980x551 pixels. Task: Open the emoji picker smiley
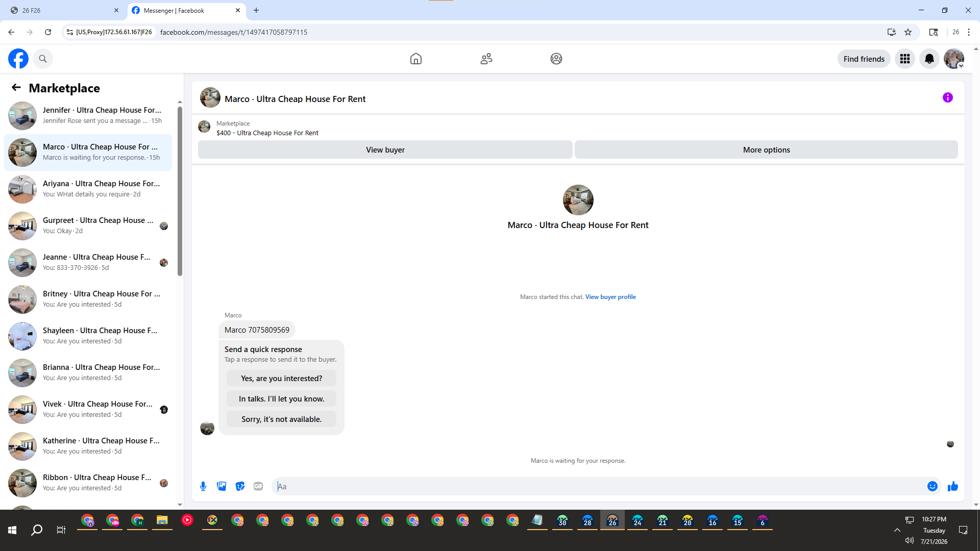[x=933, y=486]
